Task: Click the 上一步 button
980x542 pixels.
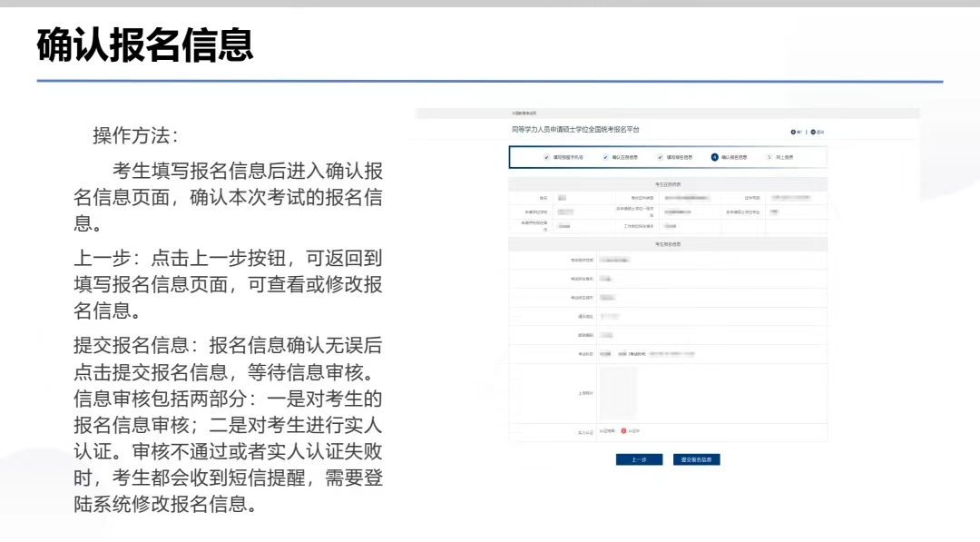Action: pos(639,459)
